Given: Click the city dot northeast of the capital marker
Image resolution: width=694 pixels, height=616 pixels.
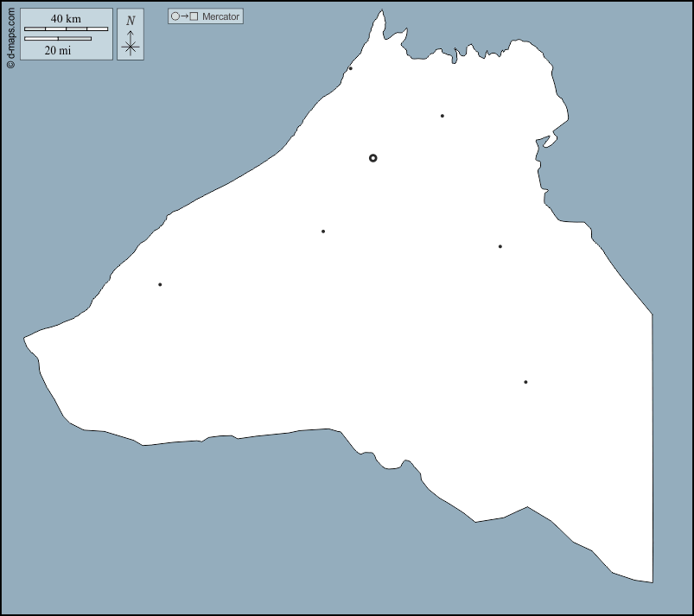Looking at the screenshot, I should tap(442, 116).
